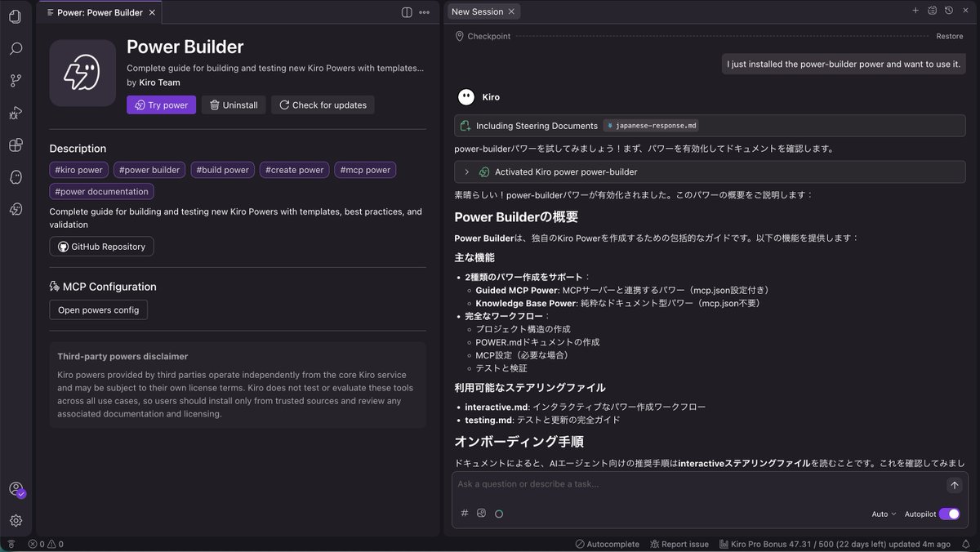Viewport: 980px width, 552px height.
Task: Open the Manage settings gear icon
Action: [x=16, y=520]
